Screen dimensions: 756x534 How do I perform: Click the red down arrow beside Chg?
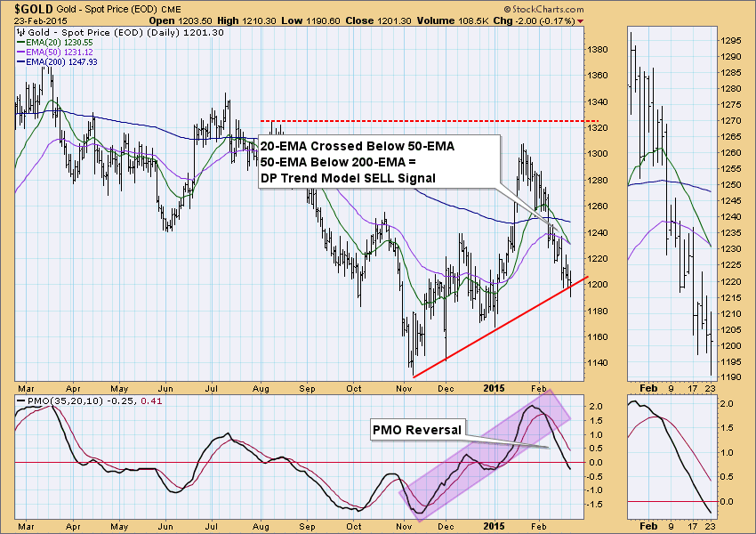point(581,20)
